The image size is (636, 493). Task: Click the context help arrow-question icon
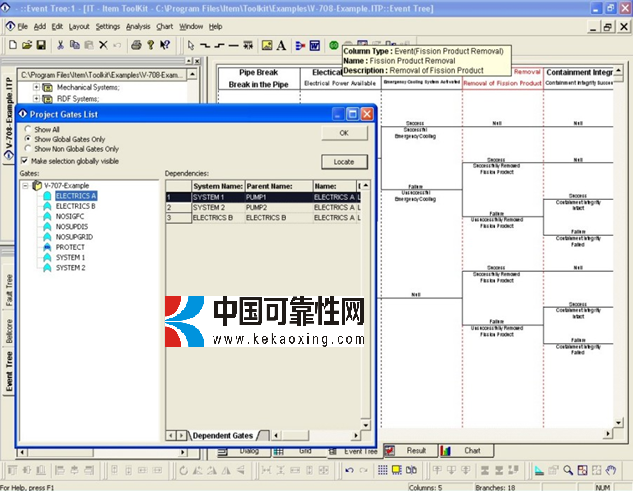tap(165, 45)
